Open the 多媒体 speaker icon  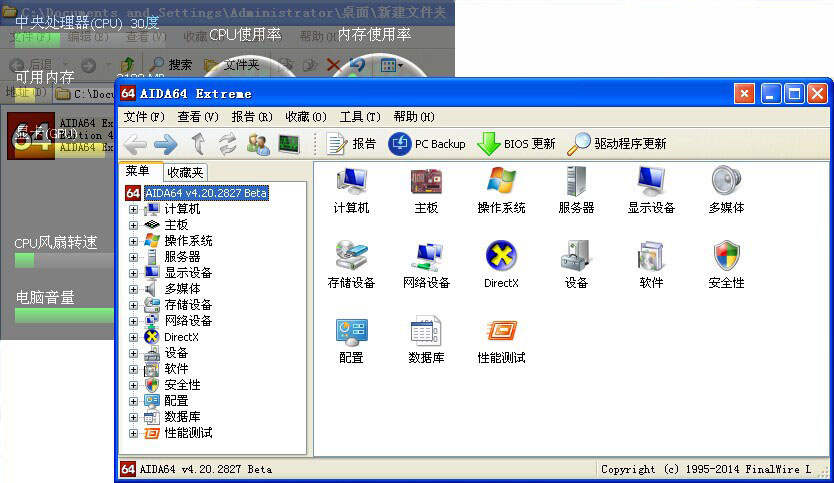tap(726, 190)
